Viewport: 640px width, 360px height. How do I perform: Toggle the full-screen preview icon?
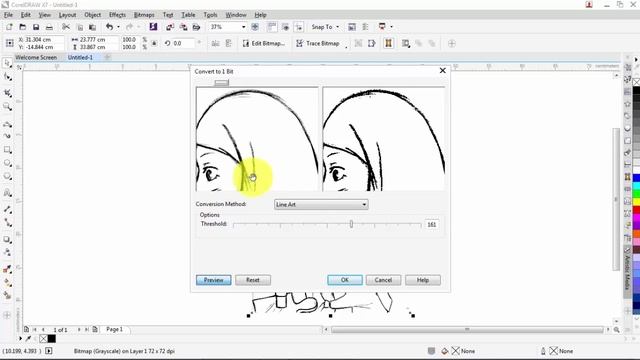(255, 27)
